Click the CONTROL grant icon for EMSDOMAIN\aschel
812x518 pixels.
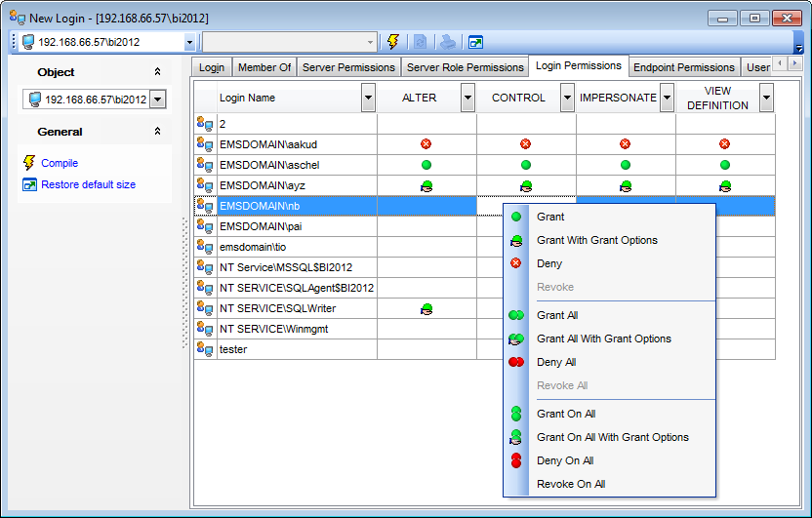526,165
